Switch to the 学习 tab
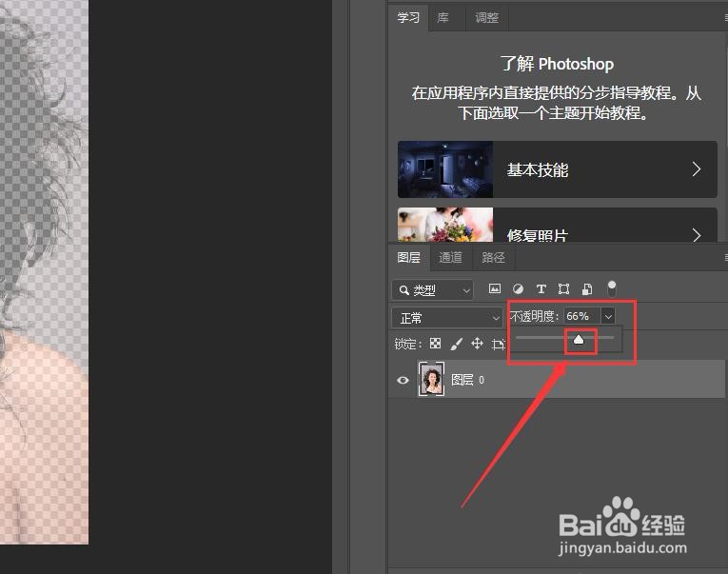Screen dimensions: 728x574 coord(408,18)
